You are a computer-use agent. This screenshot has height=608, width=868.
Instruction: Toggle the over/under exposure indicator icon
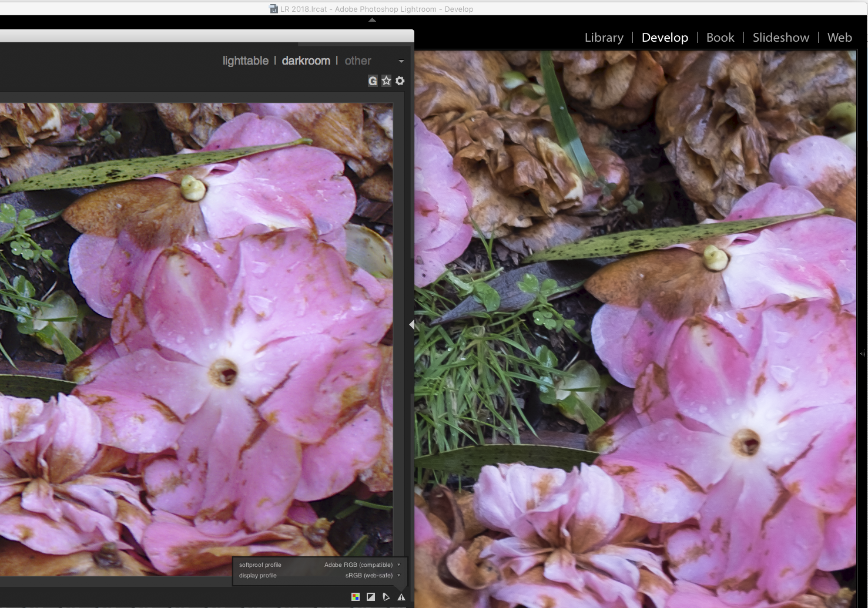[x=371, y=597]
